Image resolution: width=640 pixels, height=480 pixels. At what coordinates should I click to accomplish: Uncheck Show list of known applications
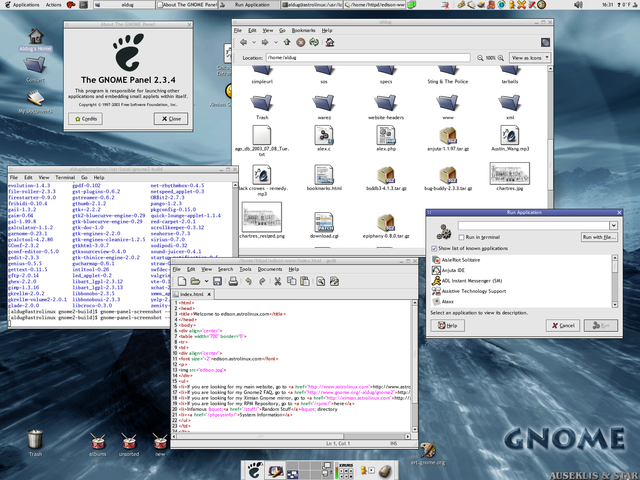coord(434,248)
